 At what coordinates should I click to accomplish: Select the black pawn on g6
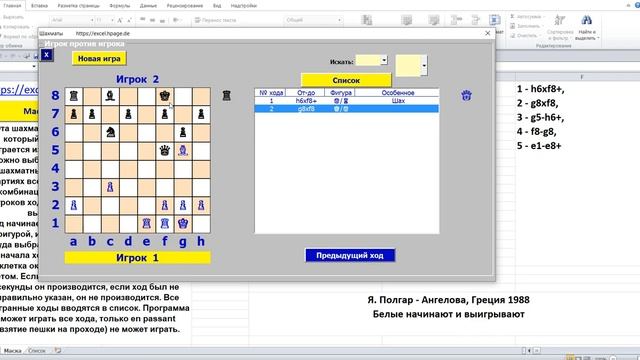(183, 132)
